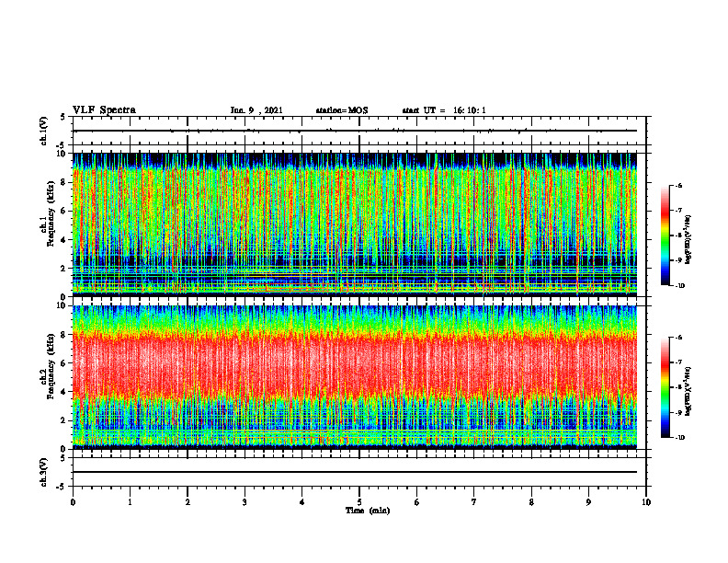Click time axis tick label '4'
Screen dimensions: 728x563
[x=302, y=502]
